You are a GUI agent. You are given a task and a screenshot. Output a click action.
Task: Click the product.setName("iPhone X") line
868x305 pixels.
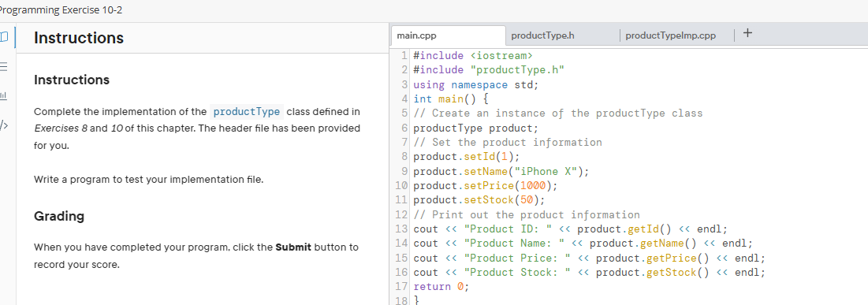point(501,171)
